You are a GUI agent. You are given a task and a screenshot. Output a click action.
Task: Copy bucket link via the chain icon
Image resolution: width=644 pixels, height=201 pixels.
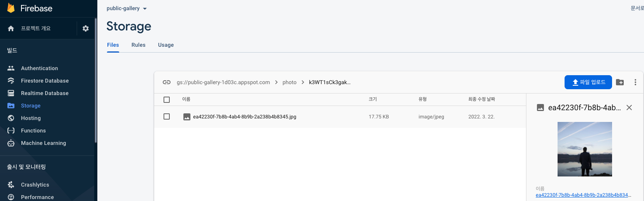(x=167, y=82)
